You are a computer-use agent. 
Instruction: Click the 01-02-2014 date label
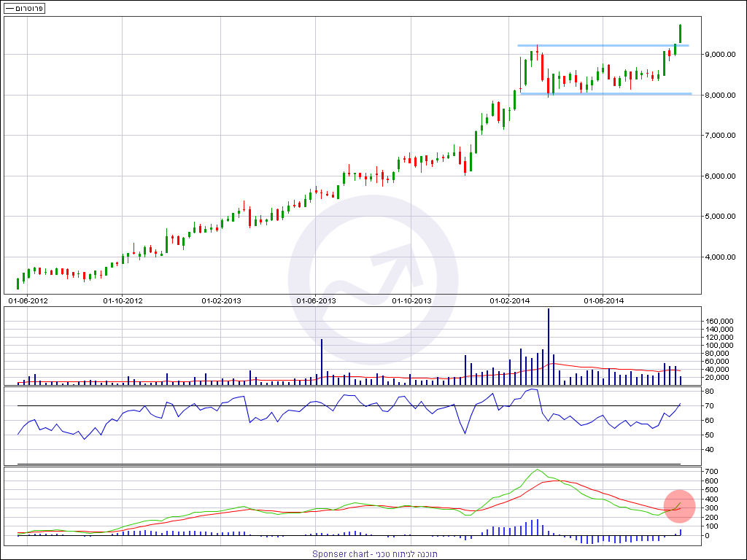[x=509, y=300]
